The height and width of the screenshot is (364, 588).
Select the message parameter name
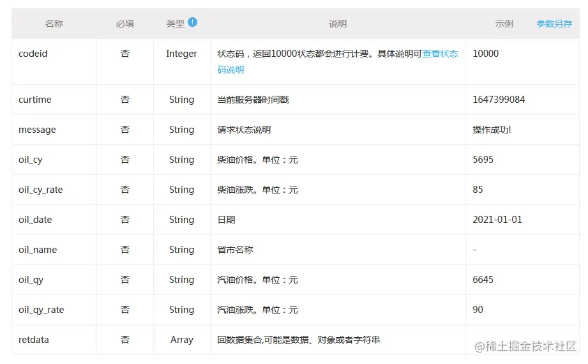37,130
